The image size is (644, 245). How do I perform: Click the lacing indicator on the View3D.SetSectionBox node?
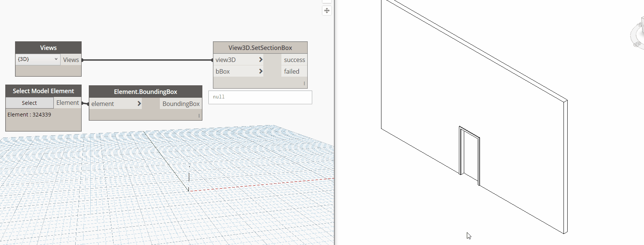click(304, 83)
